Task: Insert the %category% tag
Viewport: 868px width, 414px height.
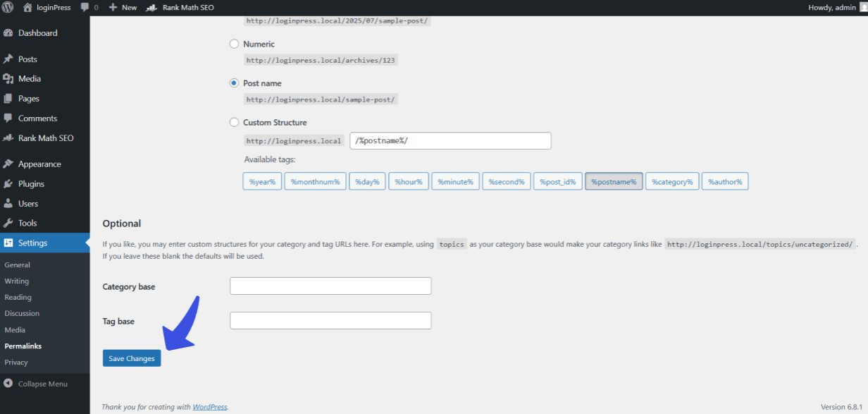Action: click(672, 182)
